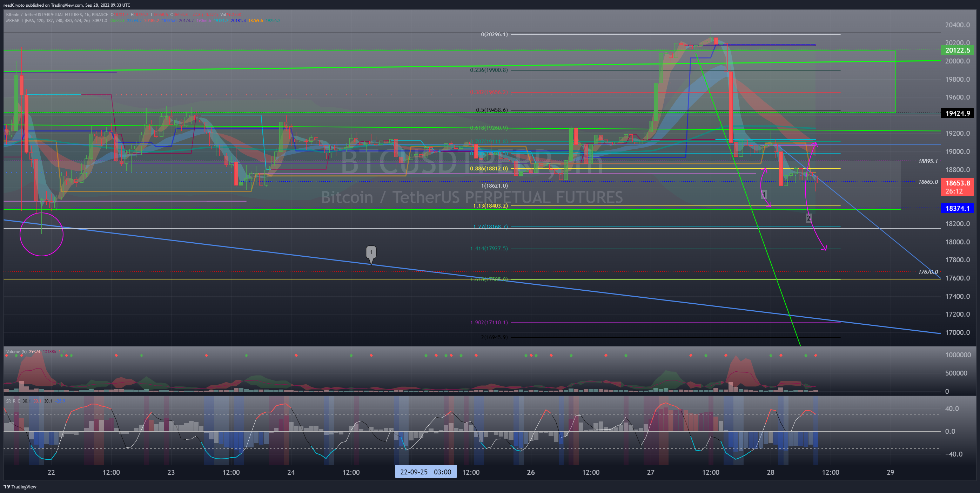Click the 18895.1 horizontal line label
980x493 pixels.
click(x=928, y=161)
